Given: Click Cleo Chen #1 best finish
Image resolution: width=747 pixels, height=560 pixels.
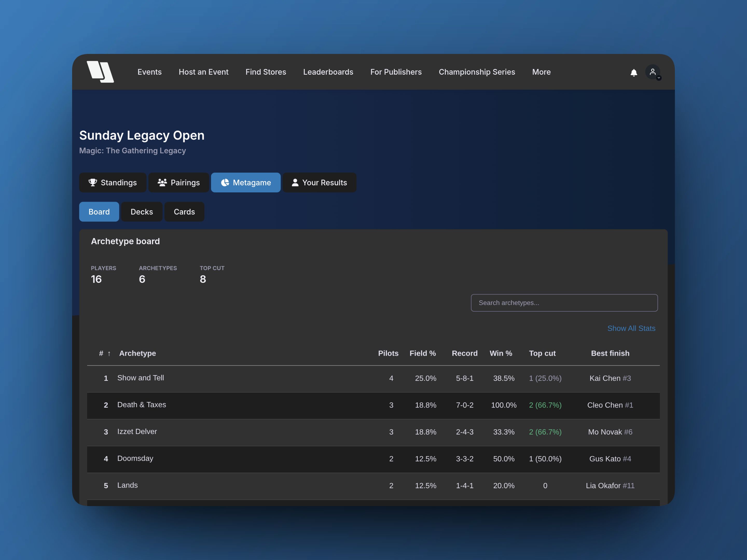Looking at the screenshot, I should click(x=610, y=405).
